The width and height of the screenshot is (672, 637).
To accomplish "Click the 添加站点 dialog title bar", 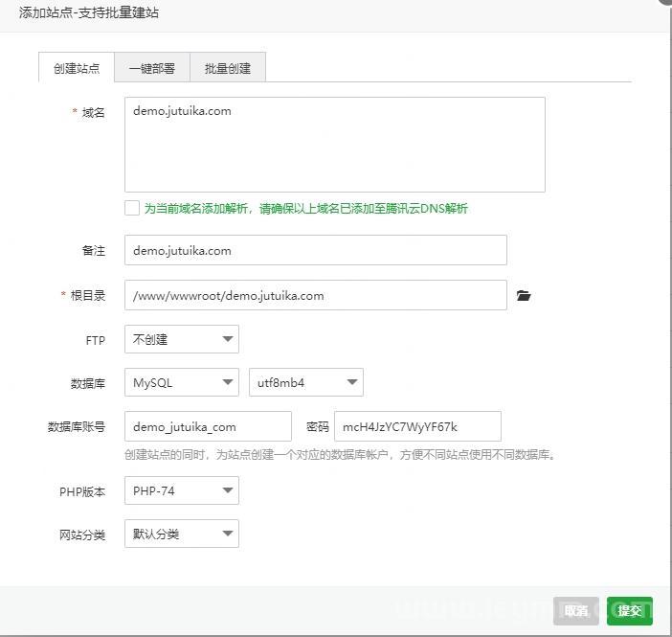I will click(287, 12).
